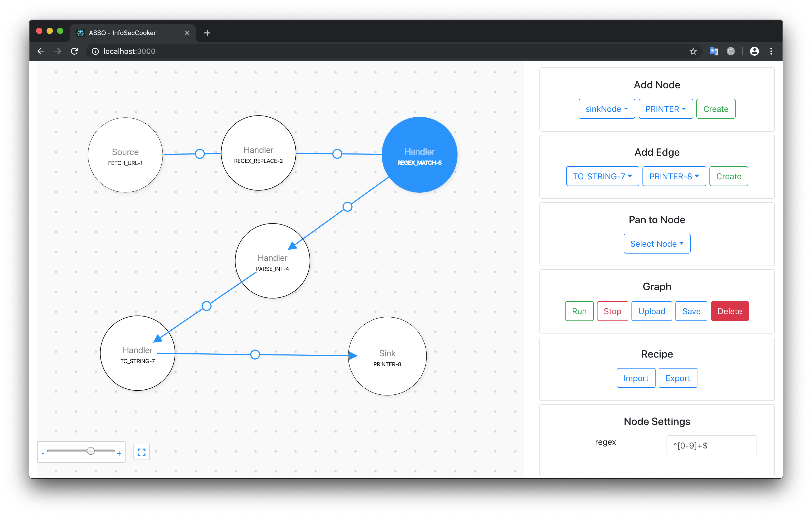The image size is (812, 517).
Task: Select the FETCH_URL-1 source node
Action: pos(125,155)
